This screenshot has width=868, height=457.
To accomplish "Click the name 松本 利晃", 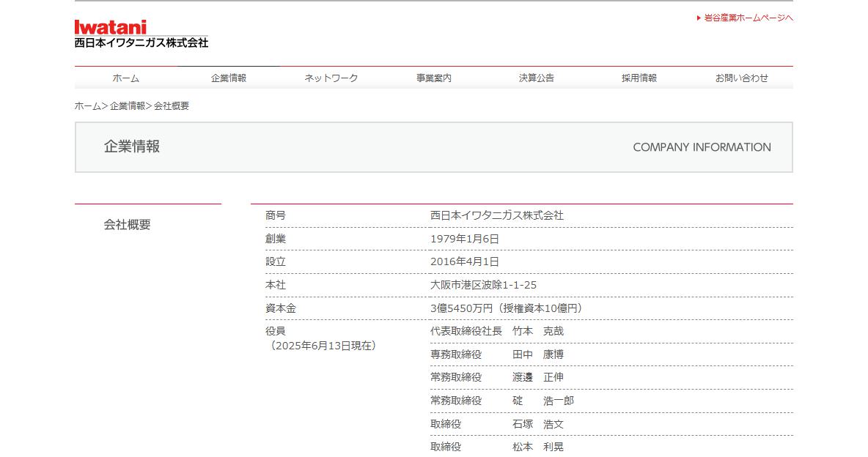I will pos(538,447).
